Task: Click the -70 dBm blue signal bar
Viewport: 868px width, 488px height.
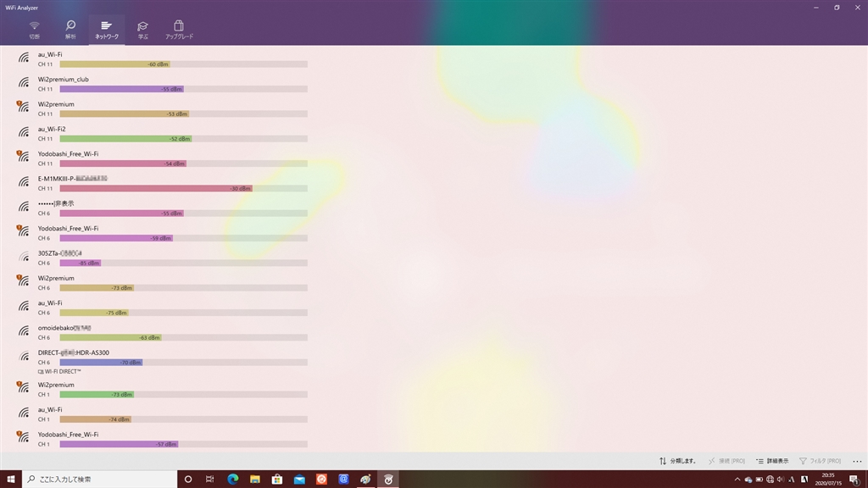Action: [101, 363]
